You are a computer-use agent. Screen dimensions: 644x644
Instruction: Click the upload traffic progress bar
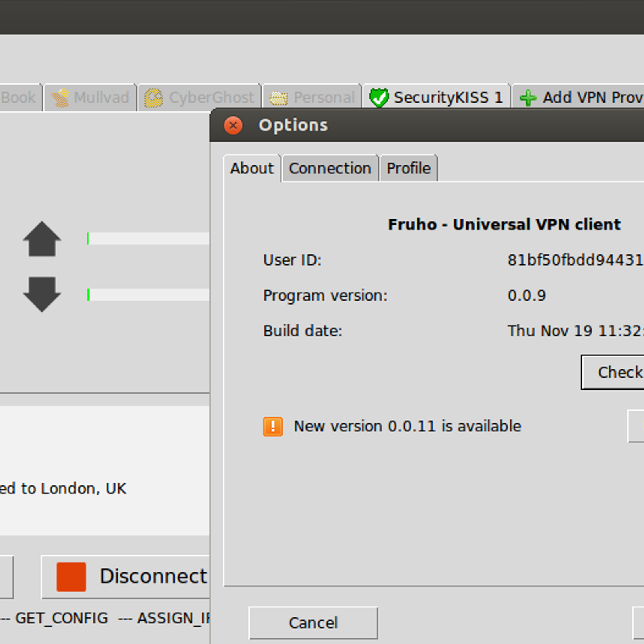(148, 239)
